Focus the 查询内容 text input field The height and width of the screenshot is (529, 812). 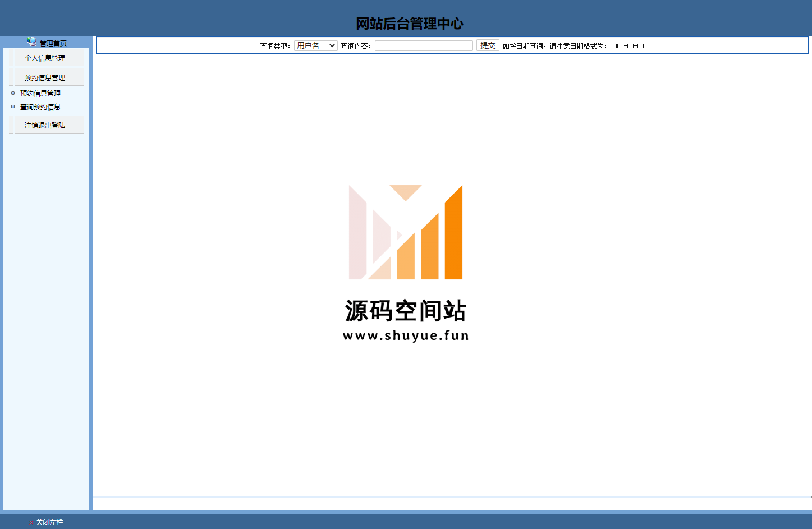click(x=424, y=45)
